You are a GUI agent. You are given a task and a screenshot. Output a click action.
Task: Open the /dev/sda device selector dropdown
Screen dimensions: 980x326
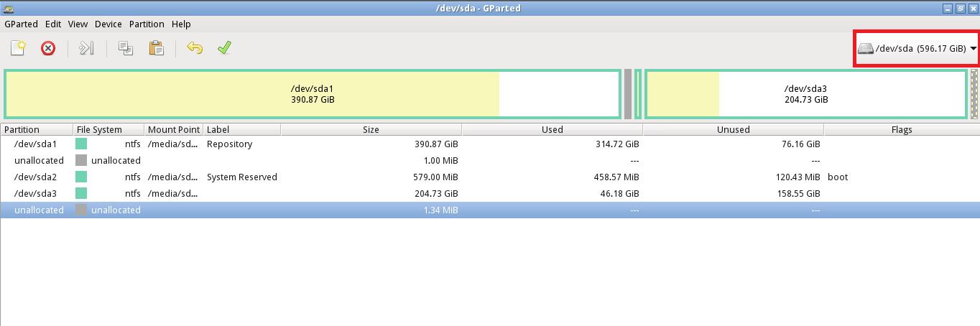pyautogui.click(x=916, y=49)
